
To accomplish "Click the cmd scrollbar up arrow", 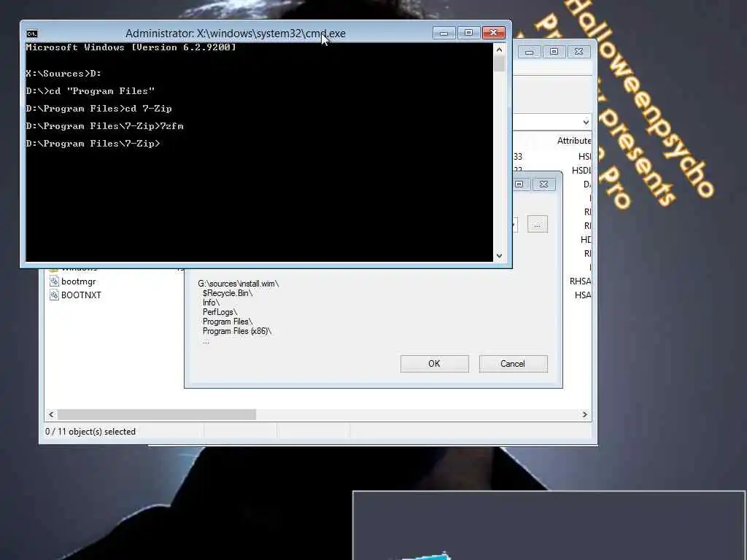I will [499, 50].
